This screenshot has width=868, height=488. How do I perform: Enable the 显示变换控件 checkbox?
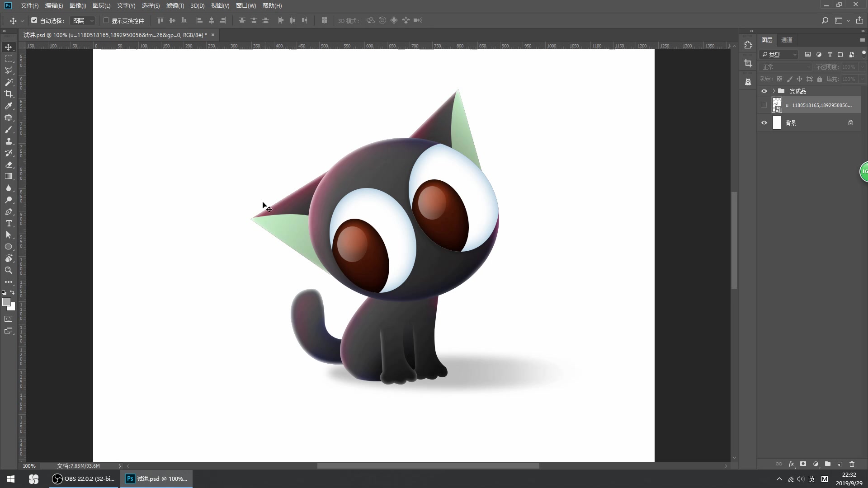[x=106, y=20]
